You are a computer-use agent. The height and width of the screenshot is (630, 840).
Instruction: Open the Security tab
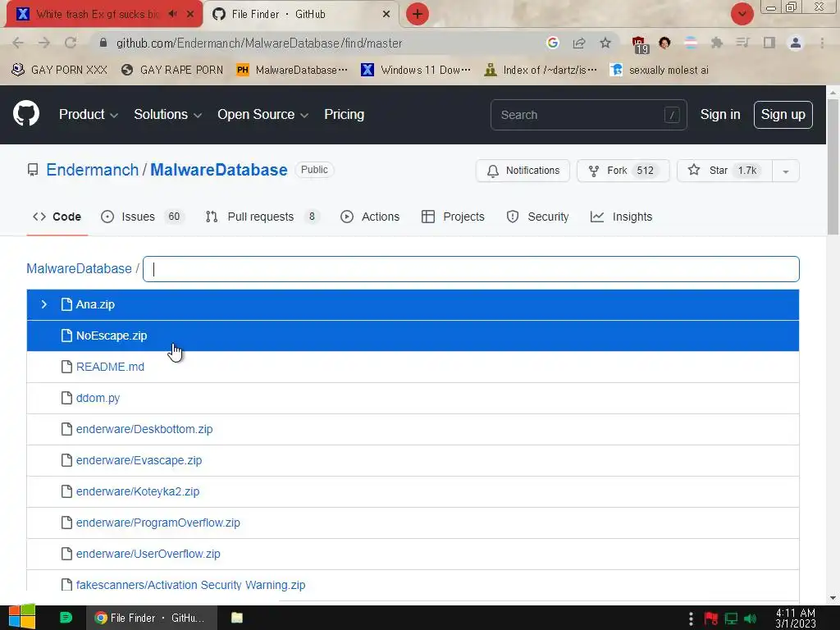[x=538, y=217]
